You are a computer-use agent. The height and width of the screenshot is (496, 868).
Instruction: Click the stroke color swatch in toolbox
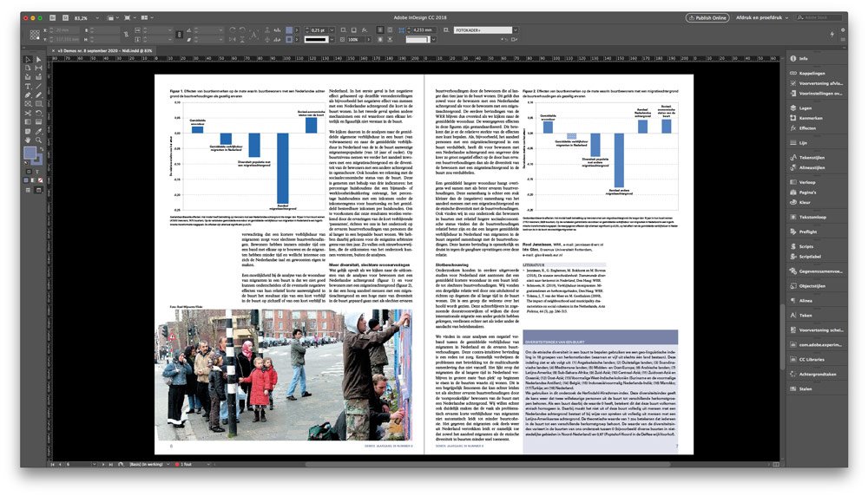pos(37,160)
